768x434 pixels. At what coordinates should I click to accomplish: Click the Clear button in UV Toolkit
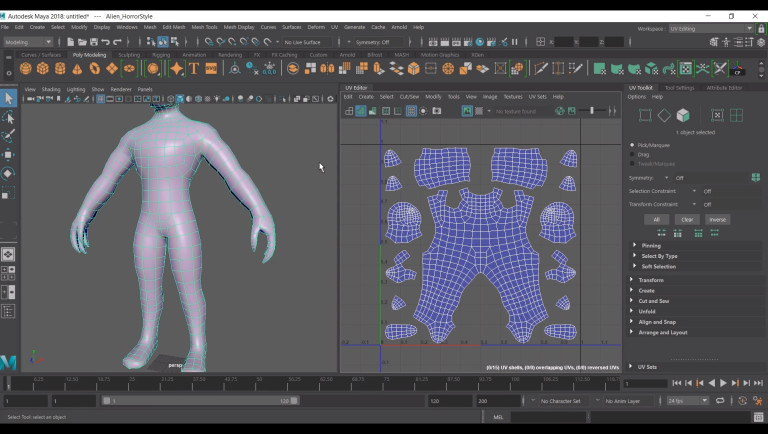(x=687, y=219)
